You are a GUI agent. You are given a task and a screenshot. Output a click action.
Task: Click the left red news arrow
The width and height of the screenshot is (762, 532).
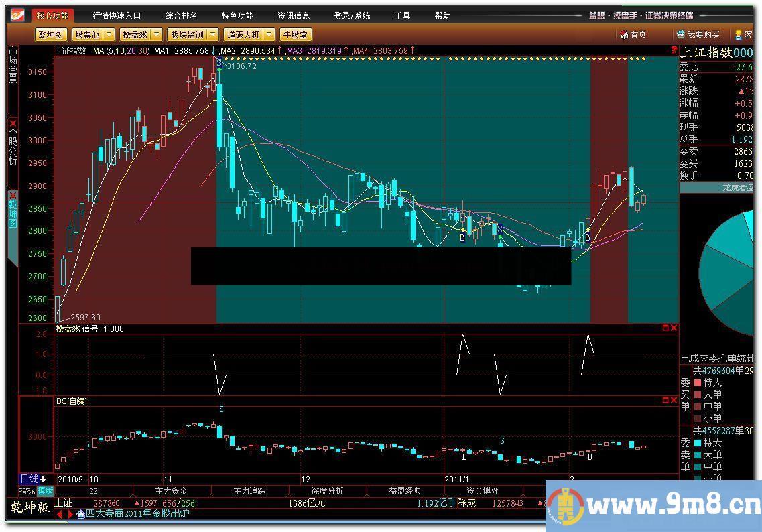point(59,514)
